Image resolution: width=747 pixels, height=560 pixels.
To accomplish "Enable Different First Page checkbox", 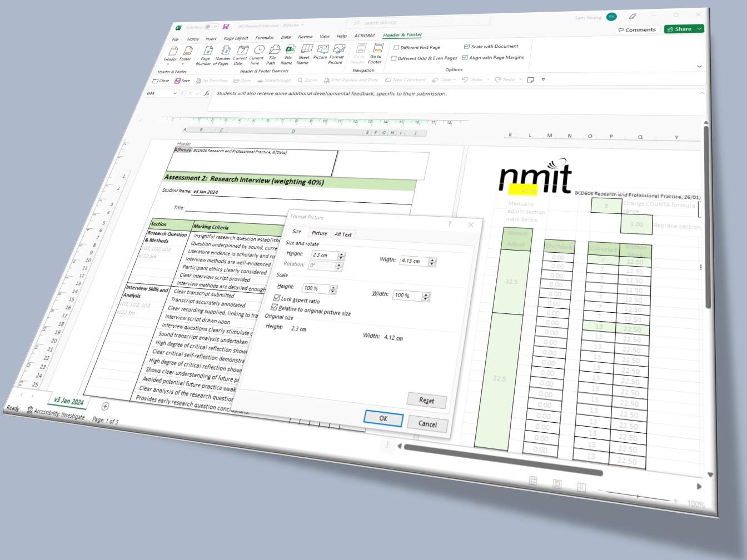I will coord(396,48).
